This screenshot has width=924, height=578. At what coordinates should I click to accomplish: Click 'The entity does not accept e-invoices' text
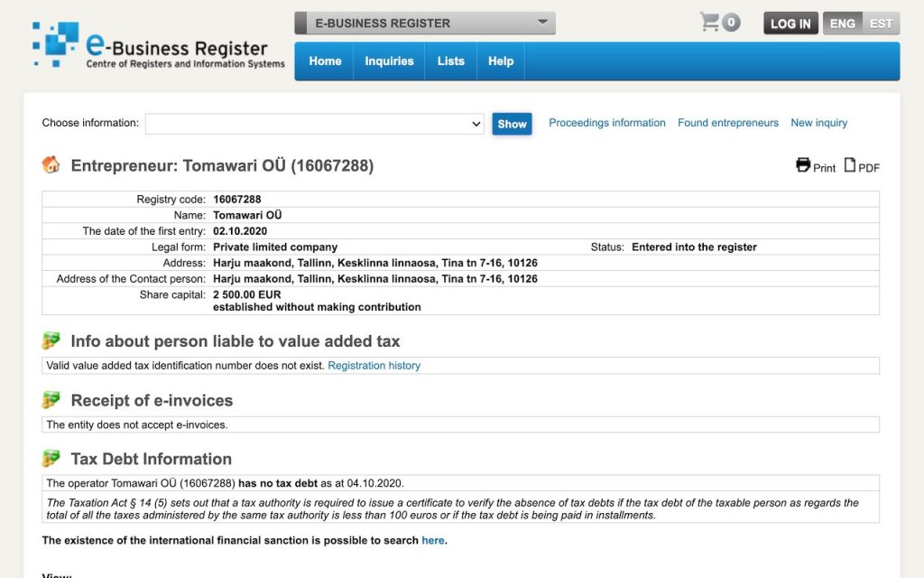(x=137, y=424)
